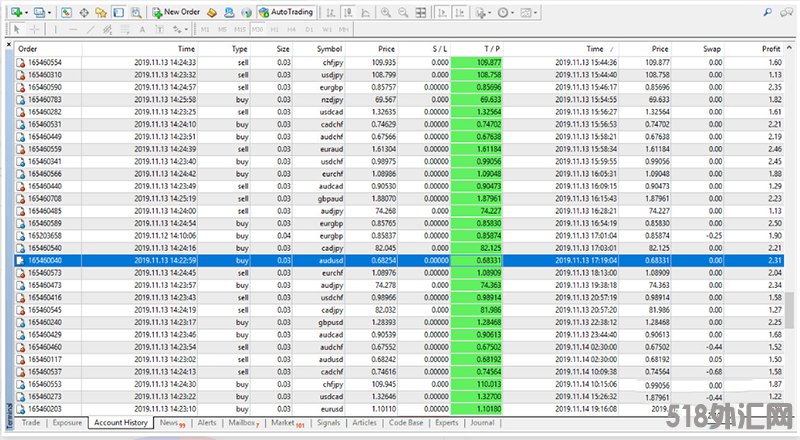Switch to the Trade tab
Viewport: 800px width, 440px height.
point(30,424)
